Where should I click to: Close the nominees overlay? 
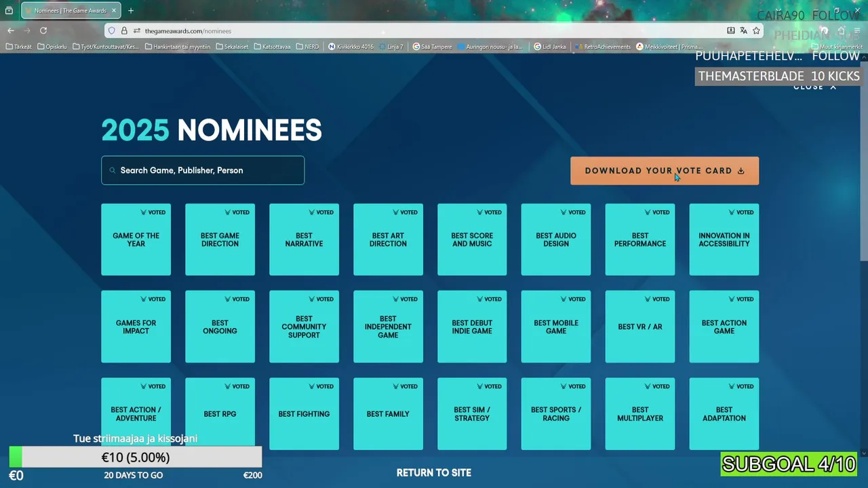[x=815, y=87]
